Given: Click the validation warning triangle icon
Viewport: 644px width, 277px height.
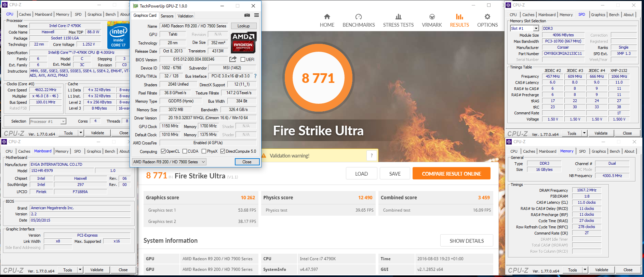Looking at the screenshot, I should point(264,155).
